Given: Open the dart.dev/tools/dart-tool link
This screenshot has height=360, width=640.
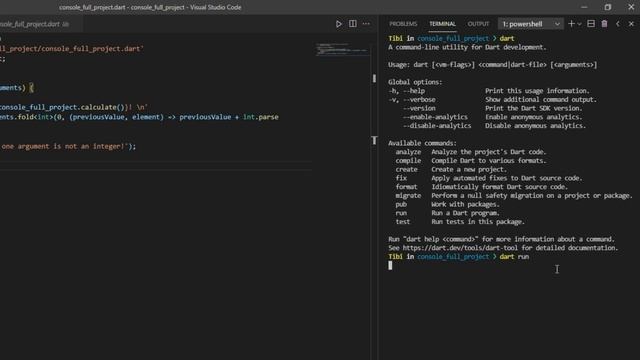Looking at the screenshot, I should [460, 248].
